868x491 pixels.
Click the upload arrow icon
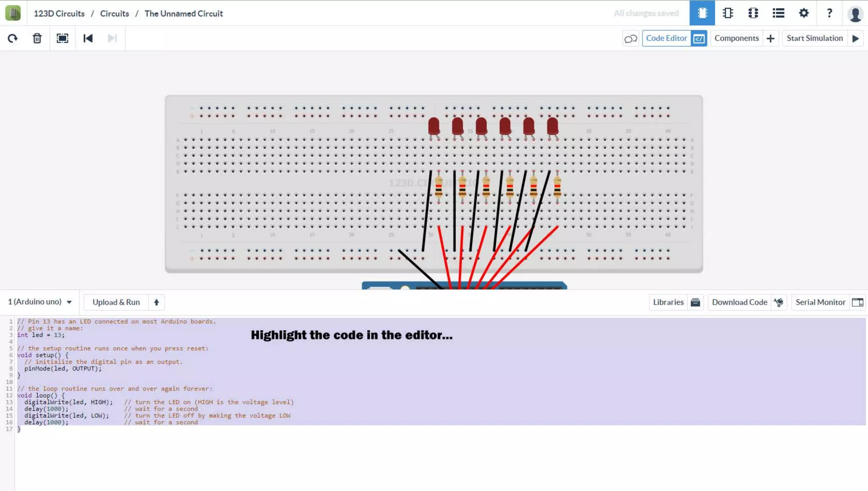point(156,302)
